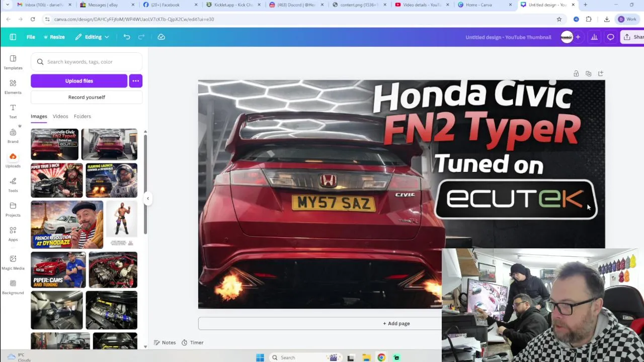Lock the page using padlock icon
644x362 pixels.
[576, 74]
